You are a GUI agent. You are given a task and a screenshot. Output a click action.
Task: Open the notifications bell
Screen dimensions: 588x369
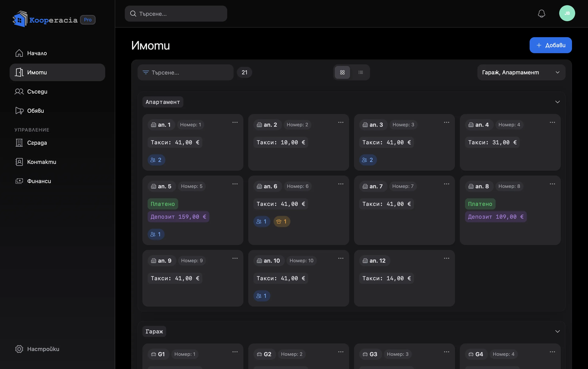[x=541, y=13]
